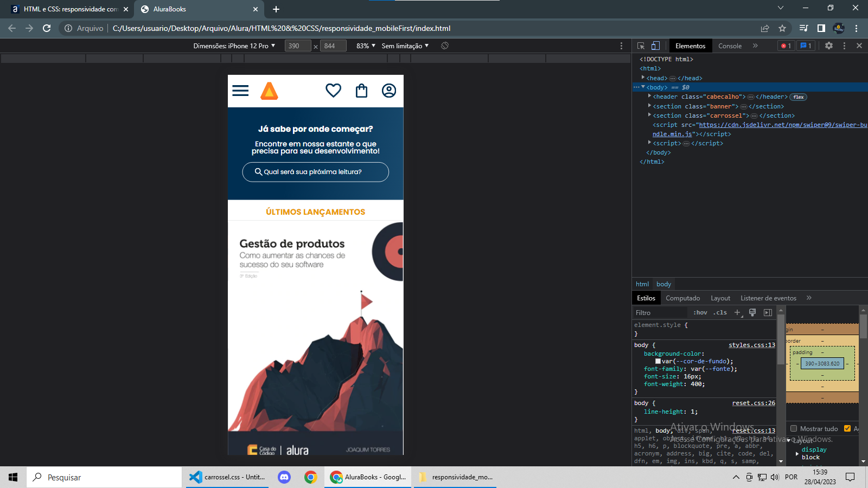Open Chrome three-dot menu

[x=857, y=28]
